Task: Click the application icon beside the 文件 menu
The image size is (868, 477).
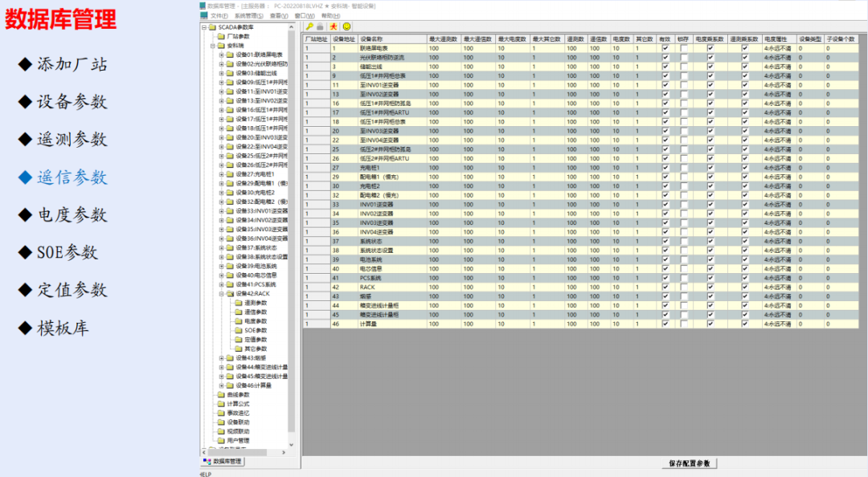Action: click(203, 15)
